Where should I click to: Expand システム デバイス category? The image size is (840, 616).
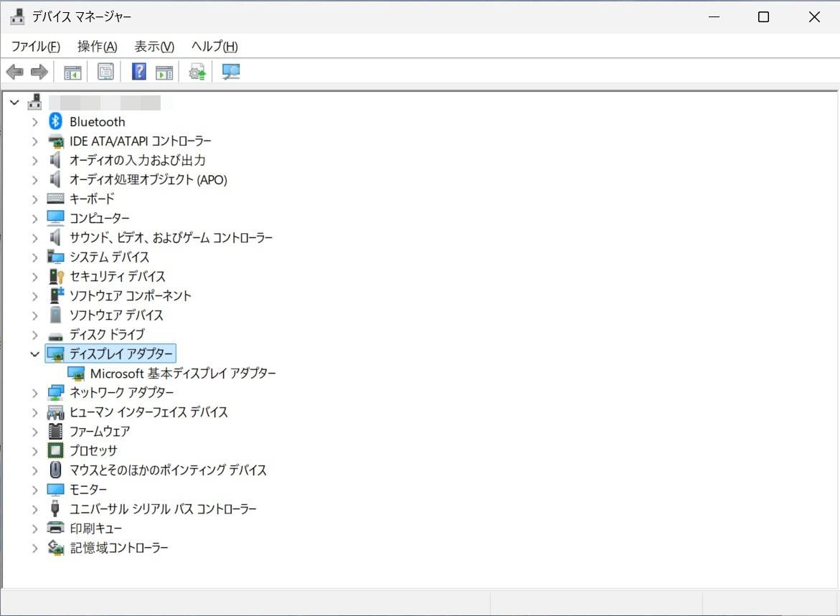click(35, 257)
